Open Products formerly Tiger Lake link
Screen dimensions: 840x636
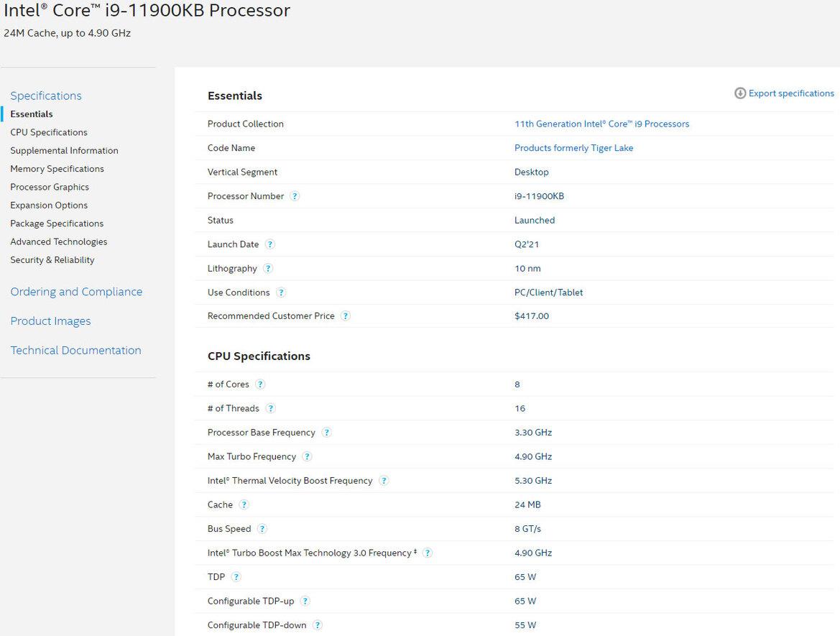click(573, 148)
